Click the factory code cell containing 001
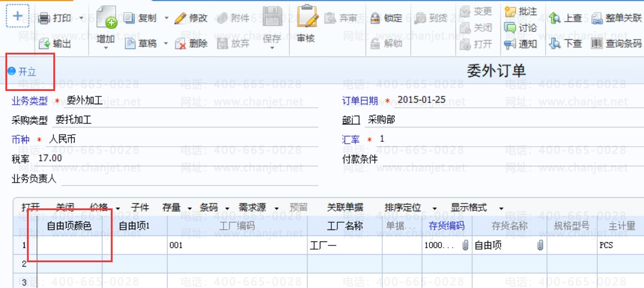The height and width of the screenshot is (288, 644). pos(237,245)
